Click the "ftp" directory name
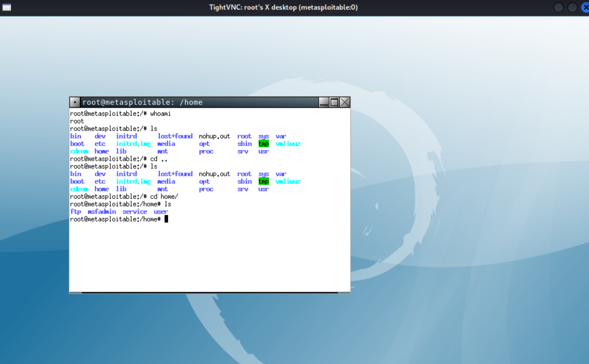Image resolution: width=589 pixels, height=364 pixels. pyautogui.click(x=75, y=212)
